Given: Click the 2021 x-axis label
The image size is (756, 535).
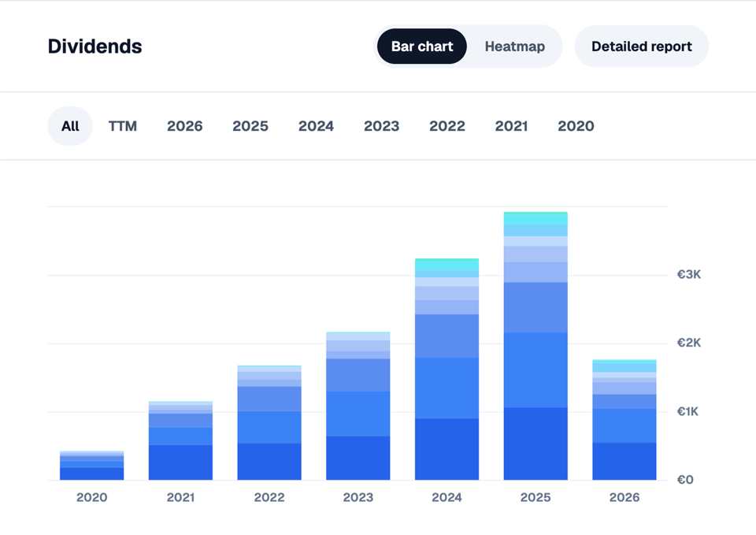Looking at the screenshot, I should point(180,497).
